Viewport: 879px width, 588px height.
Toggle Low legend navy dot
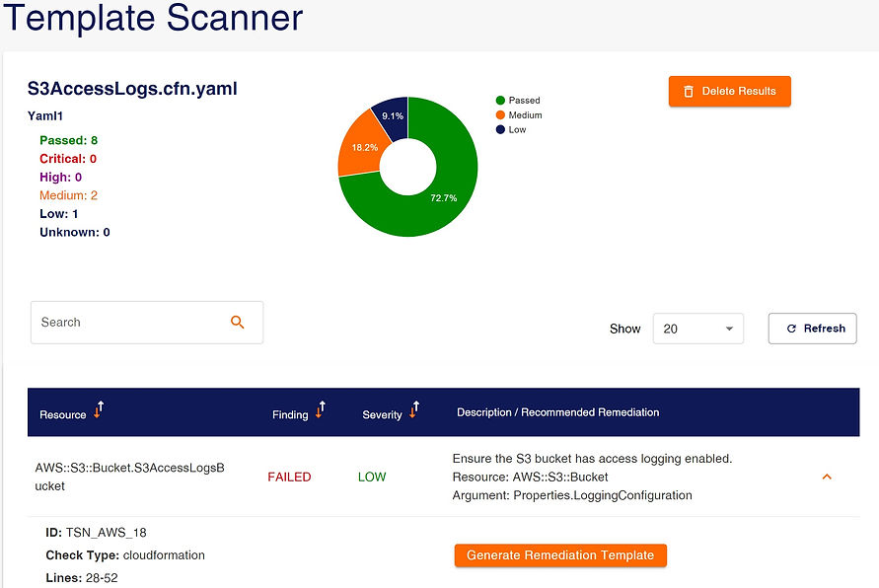tap(500, 129)
